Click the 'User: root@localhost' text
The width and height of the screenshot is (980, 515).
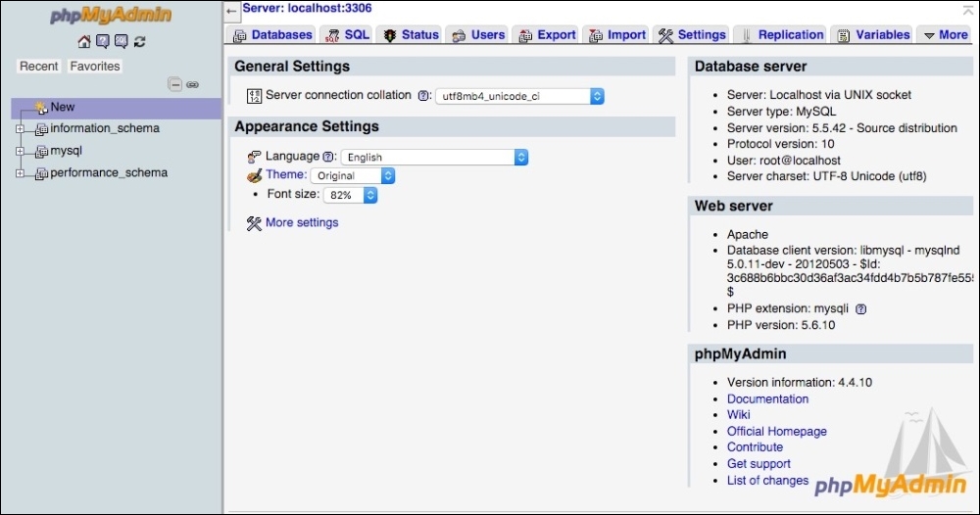coord(784,161)
